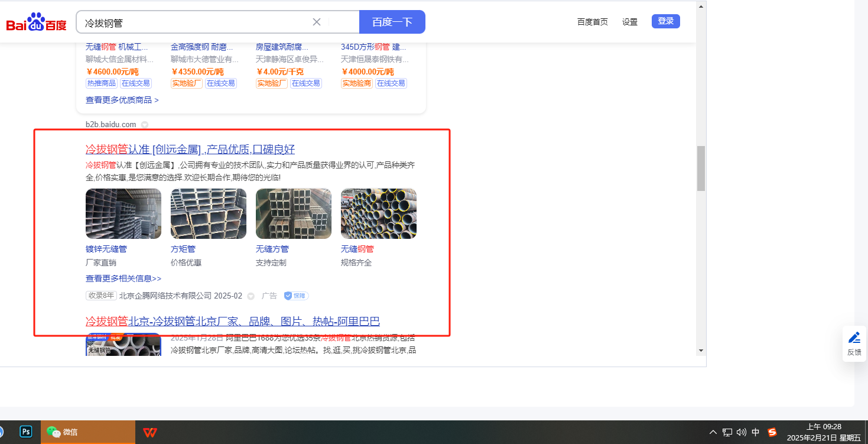Click the 收录8年 badge
868x444 pixels.
pos(101,296)
